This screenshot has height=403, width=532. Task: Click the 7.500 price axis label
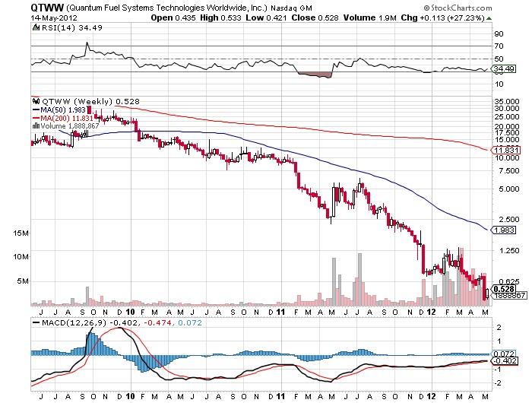pos(509,171)
